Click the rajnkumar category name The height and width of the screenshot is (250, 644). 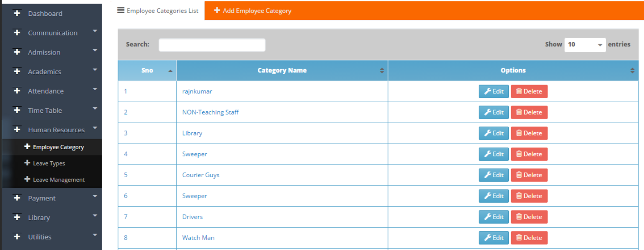coord(197,91)
